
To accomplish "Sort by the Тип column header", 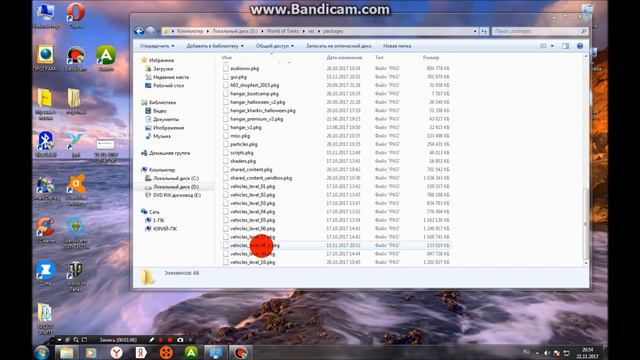I will tap(379, 58).
